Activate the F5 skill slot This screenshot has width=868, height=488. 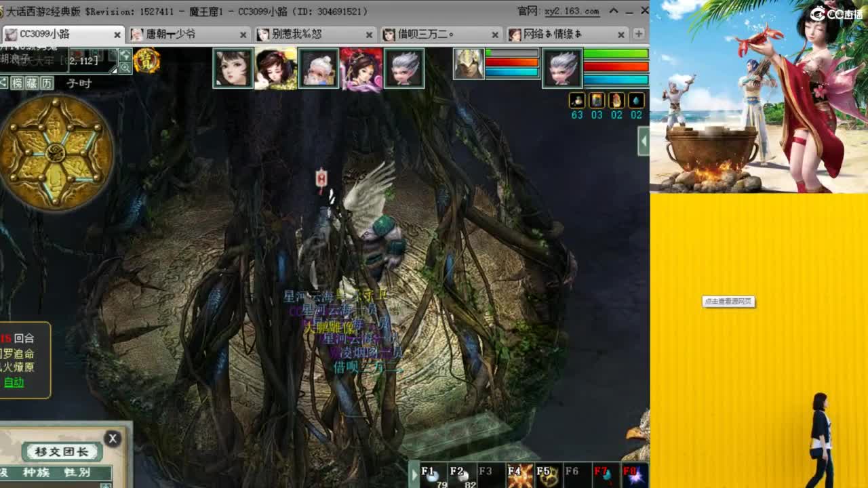pos(549,475)
